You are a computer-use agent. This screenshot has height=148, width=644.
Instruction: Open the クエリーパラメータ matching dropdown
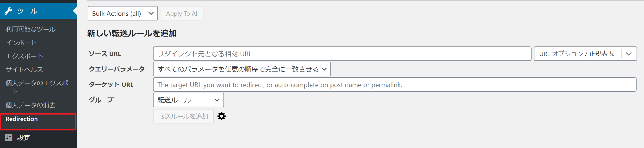coord(242,69)
